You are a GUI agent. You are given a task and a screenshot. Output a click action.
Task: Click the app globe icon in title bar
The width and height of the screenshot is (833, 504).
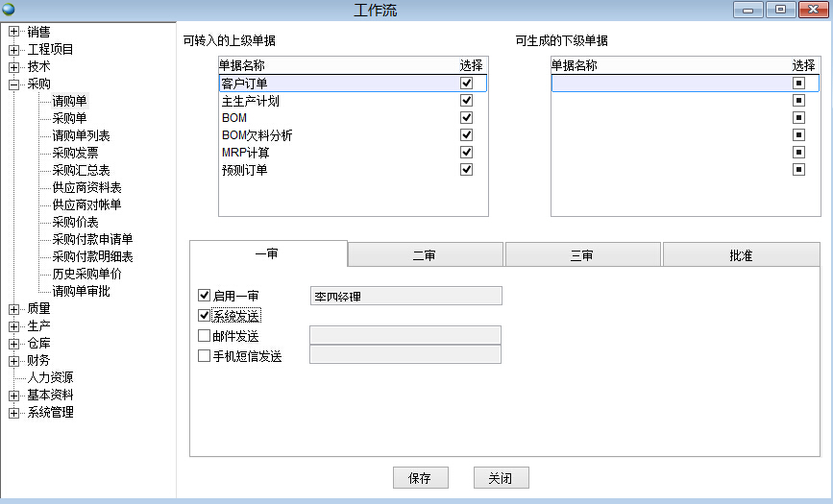tap(10, 10)
